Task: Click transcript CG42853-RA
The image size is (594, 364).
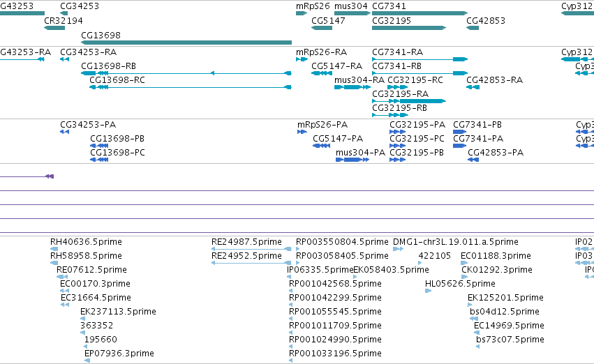Action: click(x=494, y=79)
